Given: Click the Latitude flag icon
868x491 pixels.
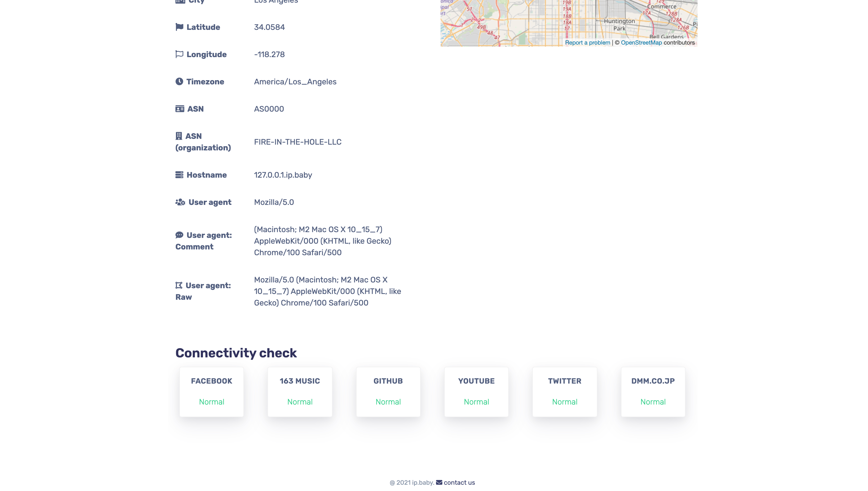Looking at the screenshot, I should coord(179,27).
